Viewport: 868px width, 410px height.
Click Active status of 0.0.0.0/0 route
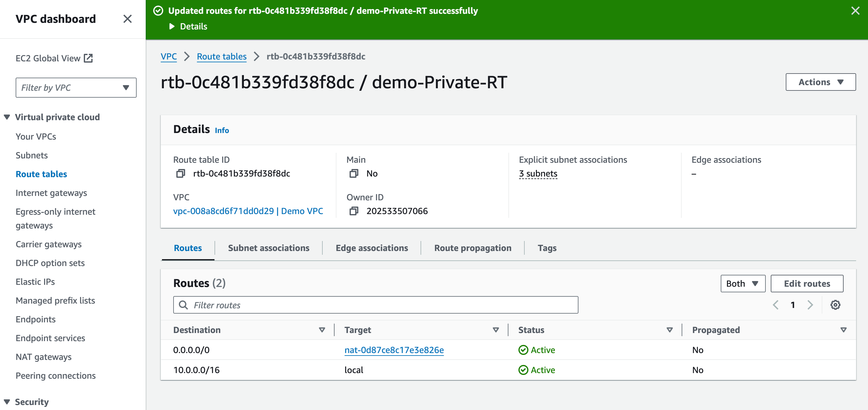[x=537, y=350]
